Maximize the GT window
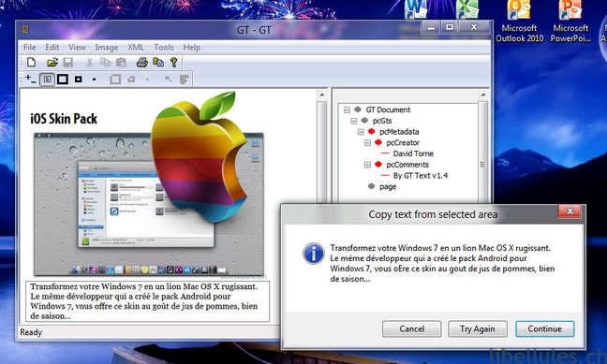The width and height of the screenshot is (607, 364). tap(450, 27)
